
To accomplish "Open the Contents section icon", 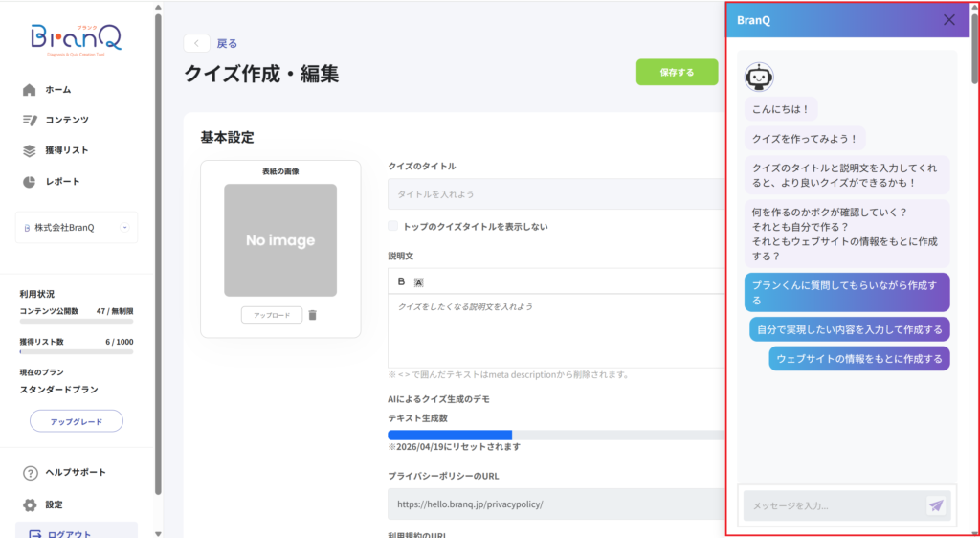I will (29, 120).
